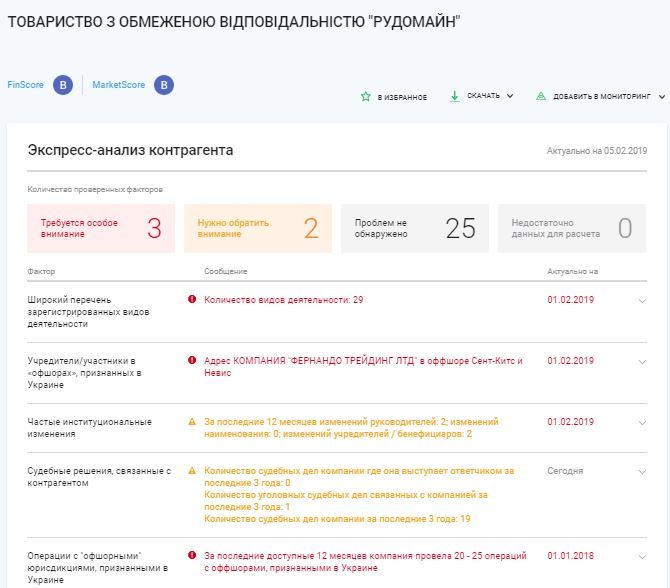
Task: Click orange warning icon for institutional changes
Action: pos(192,422)
